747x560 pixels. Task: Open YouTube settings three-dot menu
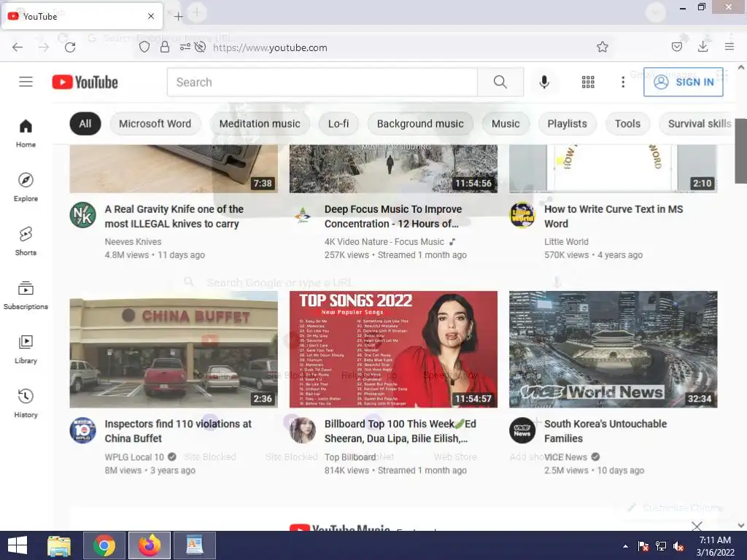623,82
